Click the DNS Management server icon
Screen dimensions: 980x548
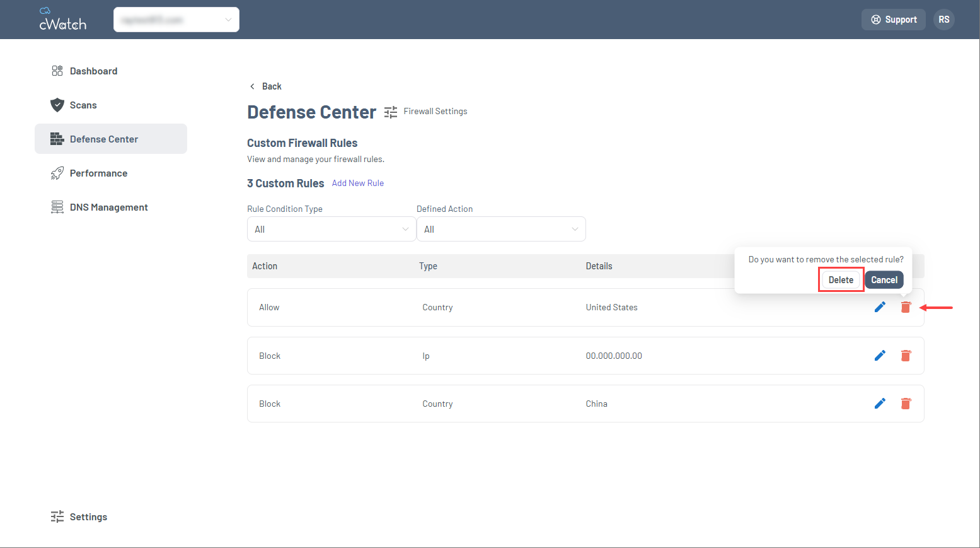pos(57,207)
